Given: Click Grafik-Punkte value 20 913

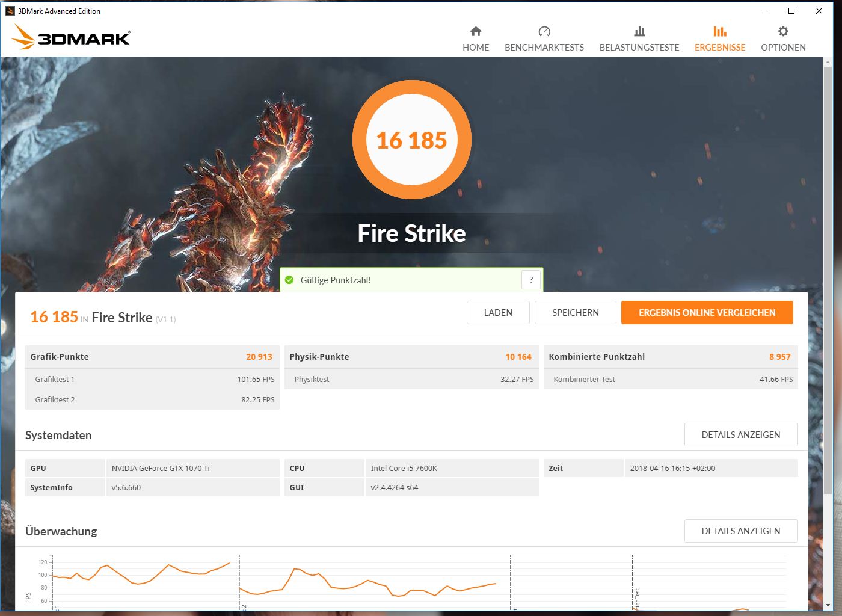Looking at the screenshot, I should [x=259, y=357].
